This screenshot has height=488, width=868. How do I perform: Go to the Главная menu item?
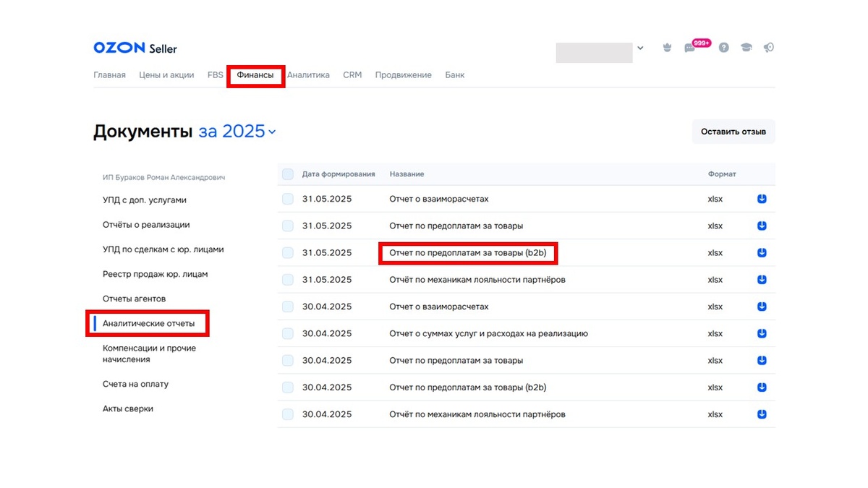click(x=109, y=75)
